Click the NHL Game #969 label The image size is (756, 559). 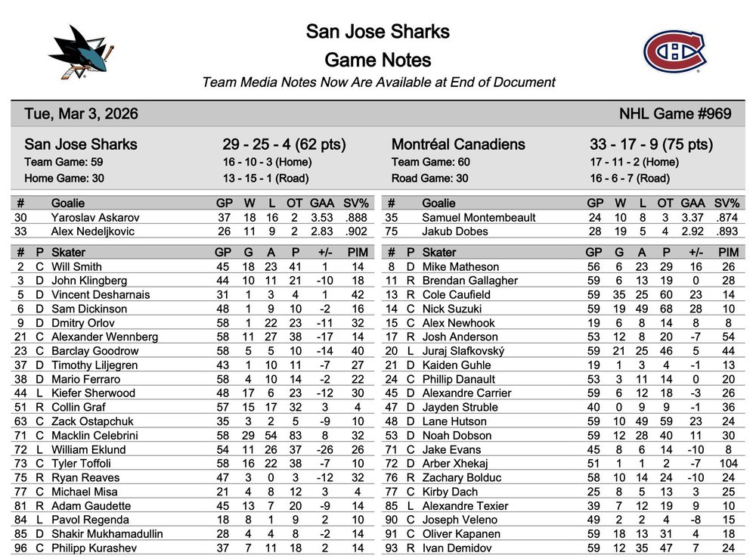click(675, 114)
